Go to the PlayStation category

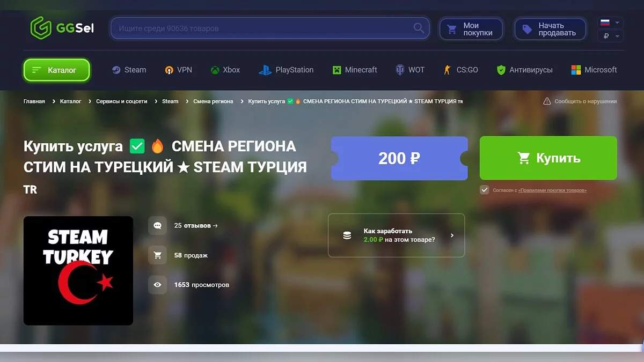coord(286,70)
